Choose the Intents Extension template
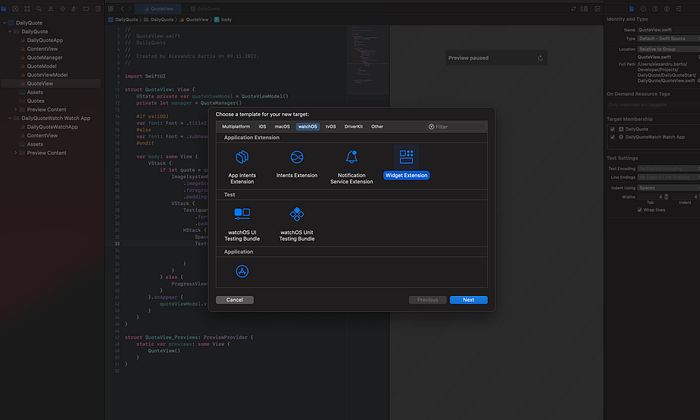 297,164
